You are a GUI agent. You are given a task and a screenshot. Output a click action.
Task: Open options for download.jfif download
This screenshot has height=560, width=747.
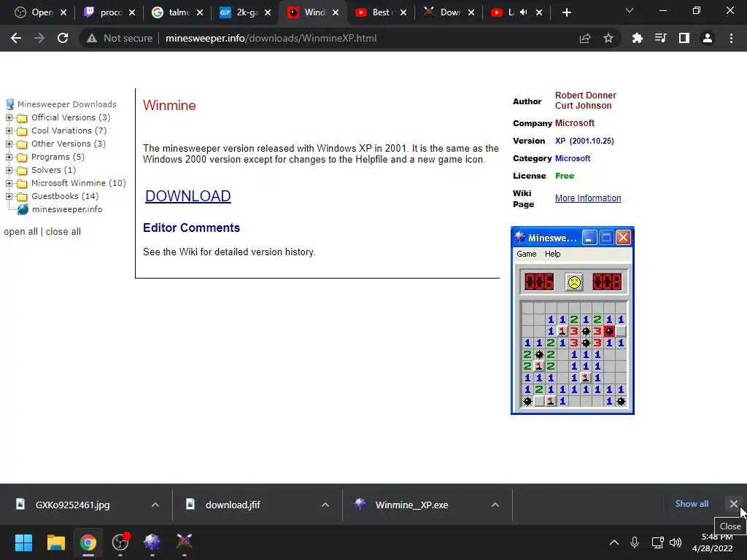(325, 505)
